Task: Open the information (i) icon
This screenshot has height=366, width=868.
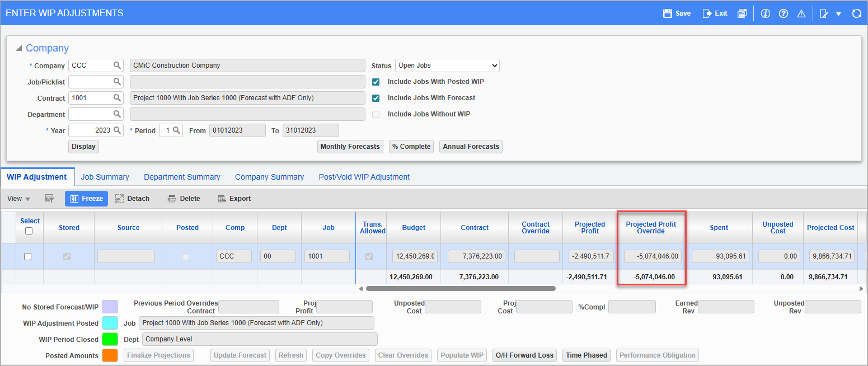Action: [766, 13]
